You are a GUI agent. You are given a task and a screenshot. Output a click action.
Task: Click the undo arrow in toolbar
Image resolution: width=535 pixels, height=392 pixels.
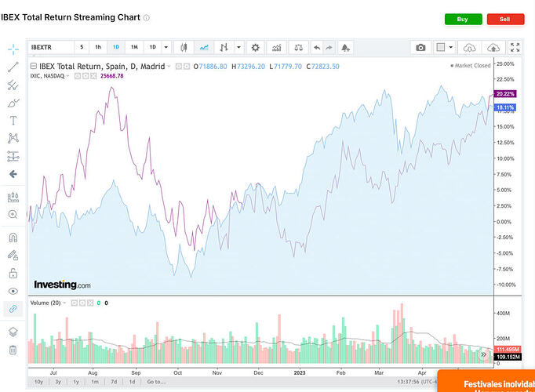[317, 47]
